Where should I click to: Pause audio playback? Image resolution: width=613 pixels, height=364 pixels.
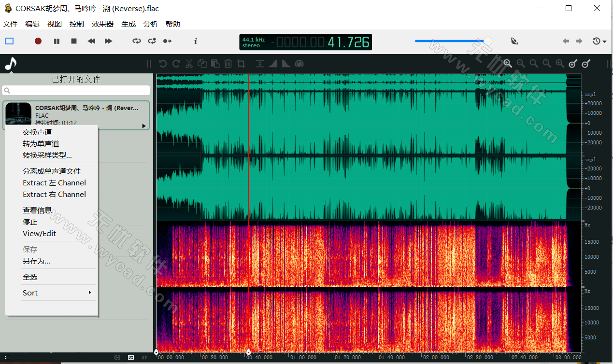pos(57,41)
